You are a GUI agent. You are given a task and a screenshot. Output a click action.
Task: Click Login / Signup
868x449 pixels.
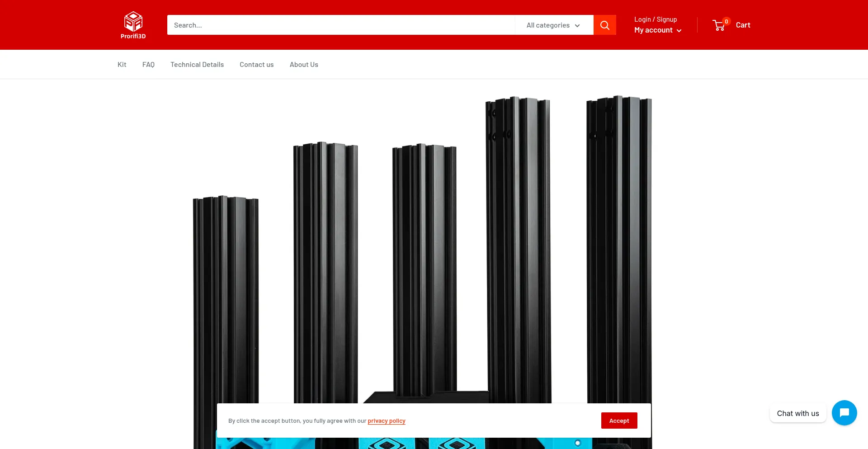pyautogui.click(x=655, y=19)
